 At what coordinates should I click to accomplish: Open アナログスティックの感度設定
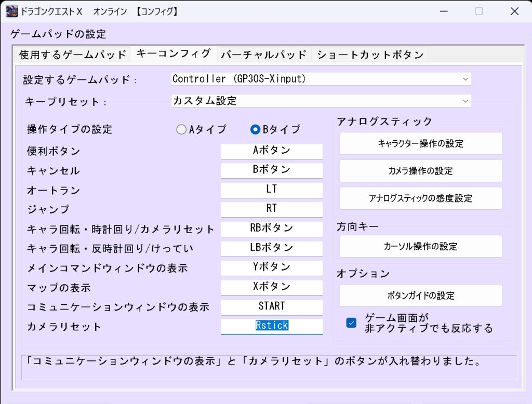[x=421, y=198]
